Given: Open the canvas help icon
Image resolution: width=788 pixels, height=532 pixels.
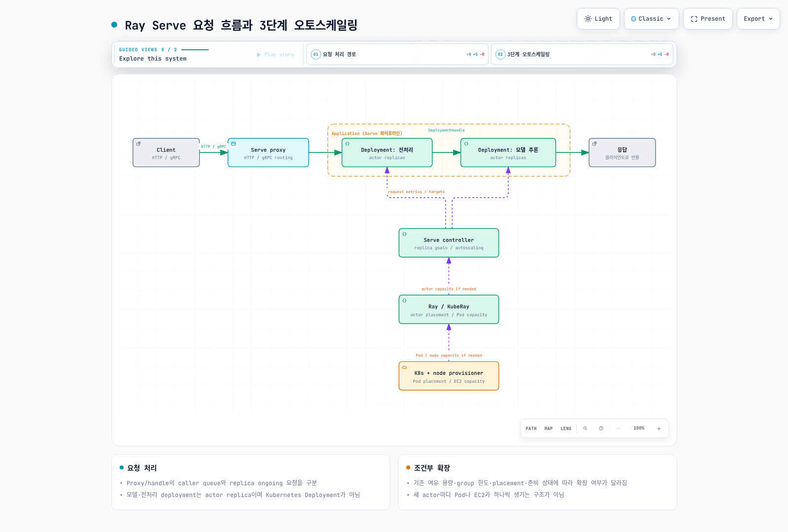Looking at the screenshot, I should click(601, 429).
